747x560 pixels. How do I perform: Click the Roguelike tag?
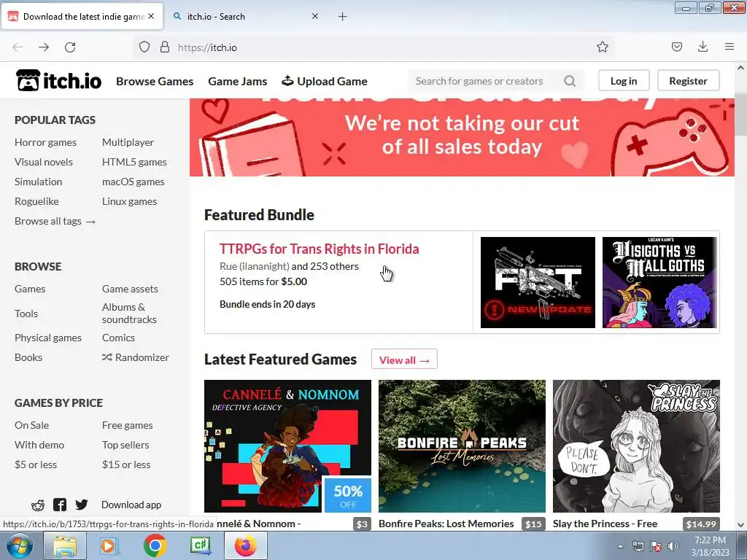click(36, 201)
